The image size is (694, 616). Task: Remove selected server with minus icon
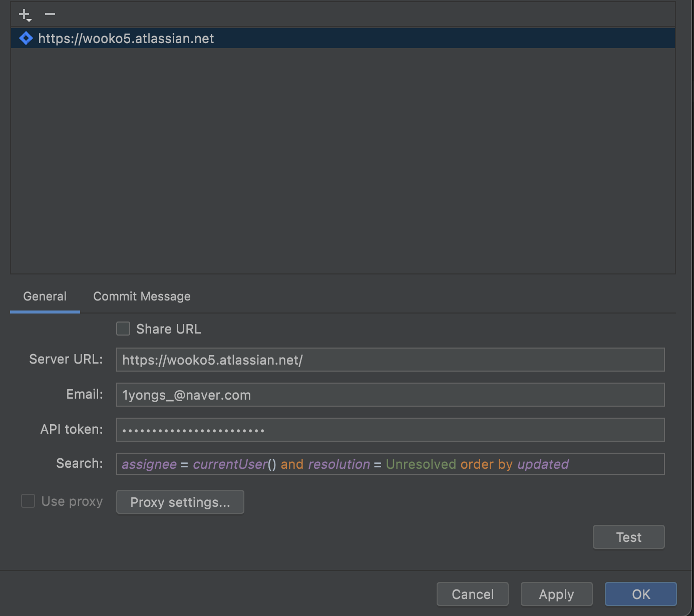click(x=50, y=14)
